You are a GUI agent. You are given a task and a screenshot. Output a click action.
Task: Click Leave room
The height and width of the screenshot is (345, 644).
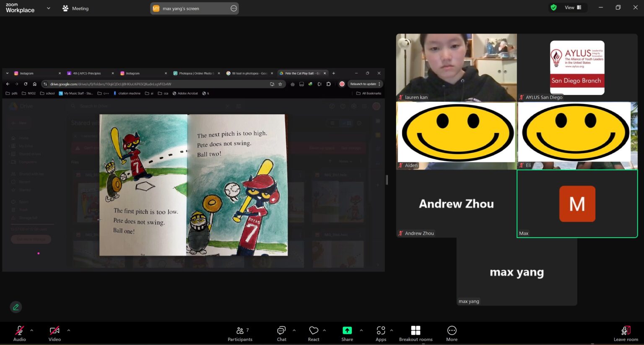tap(626, 333)
